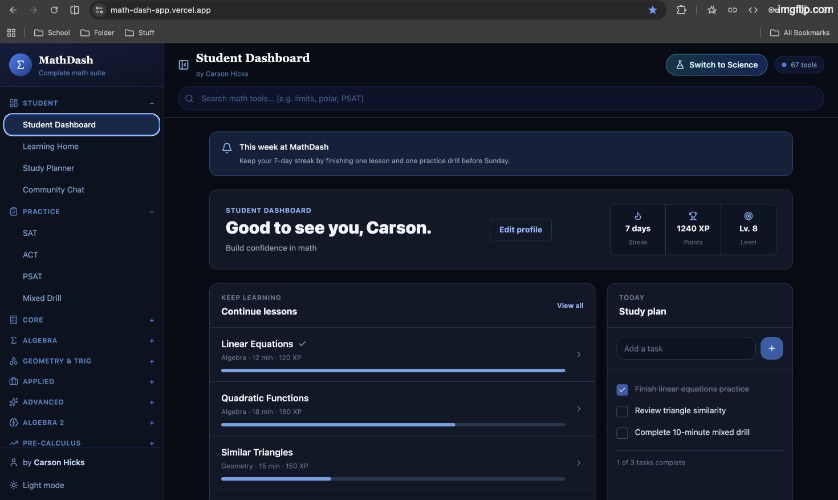Click the Search math tools field

(501, 98)
